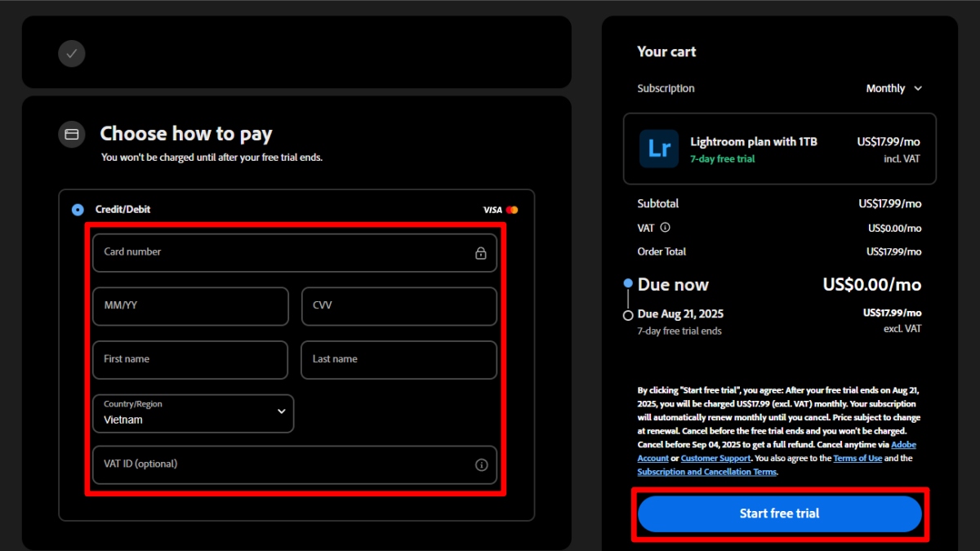The width and height of the screenshot is (980, 551).
Task: Open Subscription and Cancellation Terms link
Action: point(707,472)
